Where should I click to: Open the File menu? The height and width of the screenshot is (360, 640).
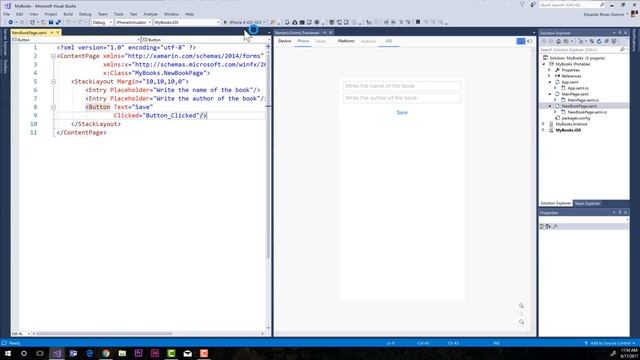[7, 14]
